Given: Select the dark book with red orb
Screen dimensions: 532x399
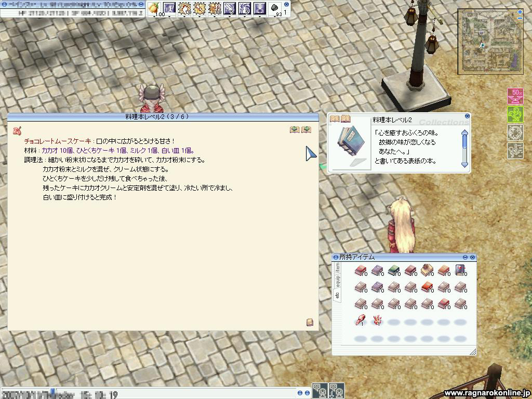Looking at the screenshot, I should pos(460,270).
